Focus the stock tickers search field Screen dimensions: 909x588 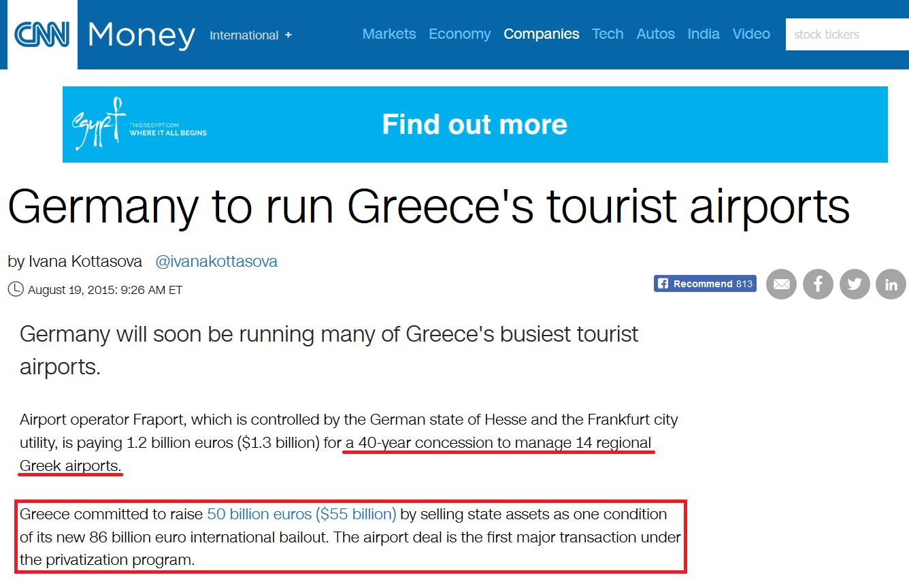pos(847,35)
